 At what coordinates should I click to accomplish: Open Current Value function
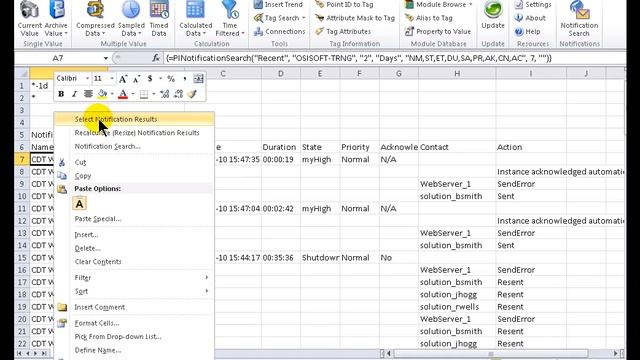coord(29,19)
